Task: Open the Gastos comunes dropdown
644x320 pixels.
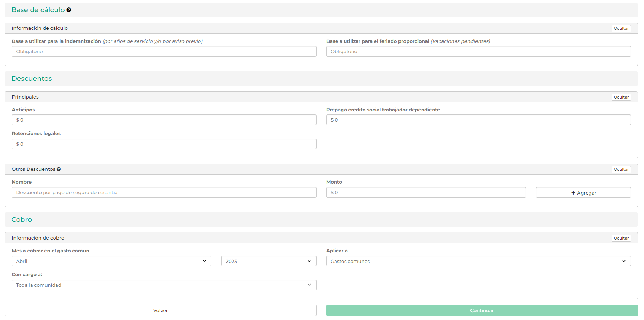Action: point(478,261)
